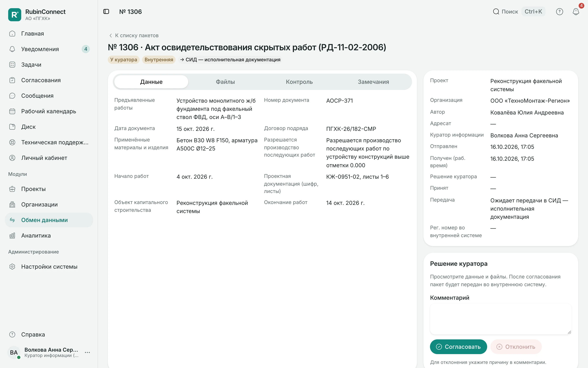588x368 pixels.
Task: Click organization ООО «ТехноМонтаж-Регион»
Action: 530,101
